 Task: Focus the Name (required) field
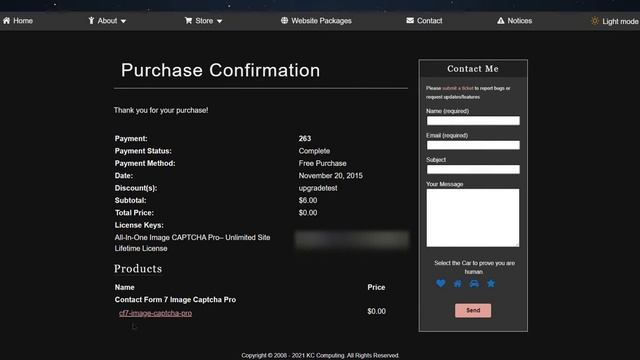click(473, 120)
